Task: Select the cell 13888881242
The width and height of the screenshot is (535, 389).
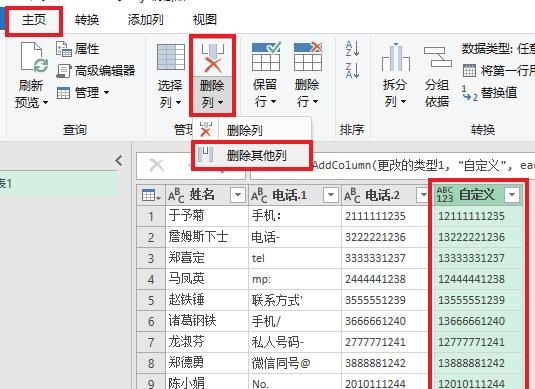Action: 477,363
